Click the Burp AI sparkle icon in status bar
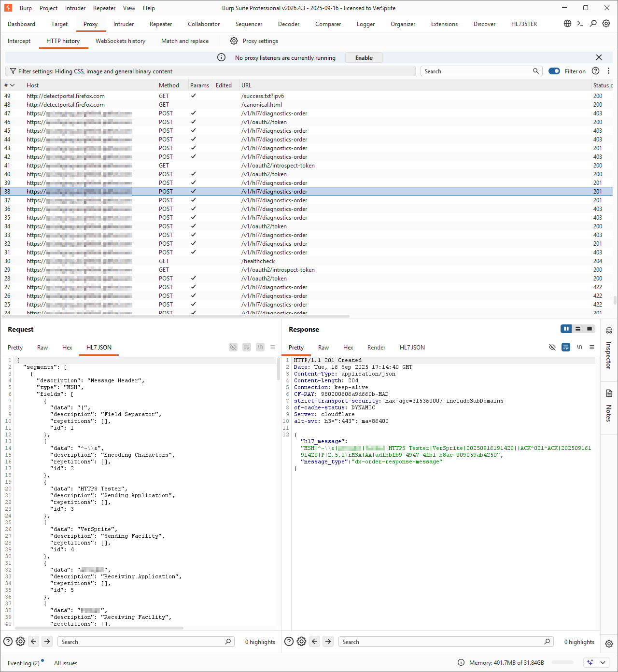 tap(590, 663)
